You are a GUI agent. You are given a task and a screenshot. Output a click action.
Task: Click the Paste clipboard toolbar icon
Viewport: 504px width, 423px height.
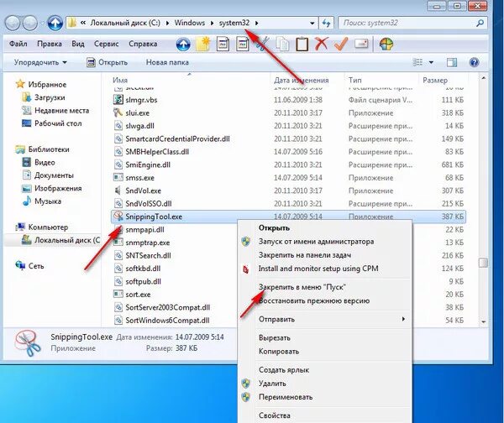pos(302,44)
